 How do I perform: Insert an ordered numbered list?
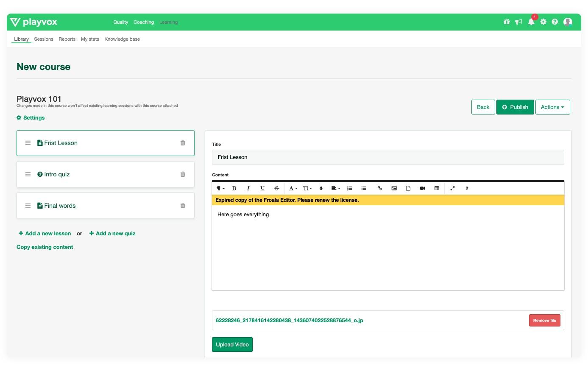[x=350, y=188]
